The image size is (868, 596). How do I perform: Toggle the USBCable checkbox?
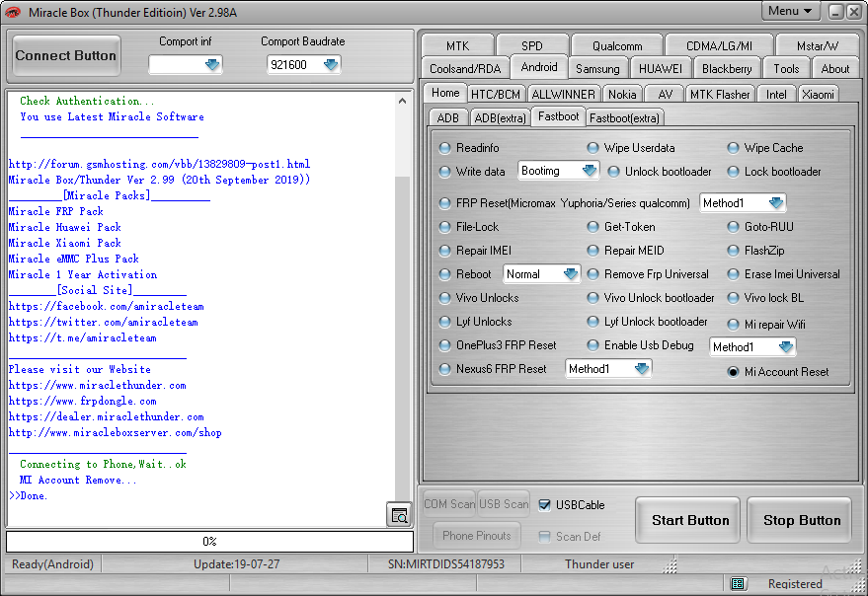tap(545, 504)
